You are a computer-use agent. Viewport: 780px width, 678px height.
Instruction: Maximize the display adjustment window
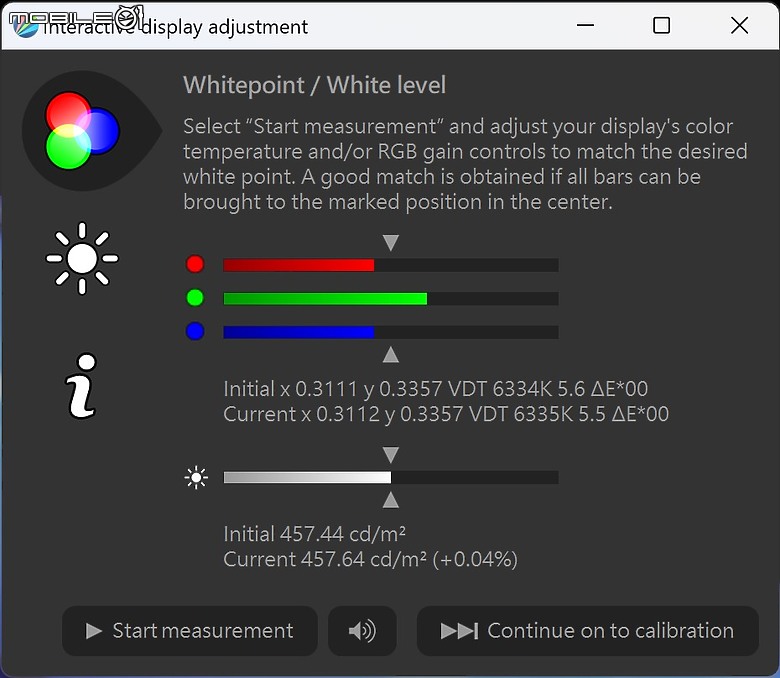pyautogui.click(x=661, y=25)
